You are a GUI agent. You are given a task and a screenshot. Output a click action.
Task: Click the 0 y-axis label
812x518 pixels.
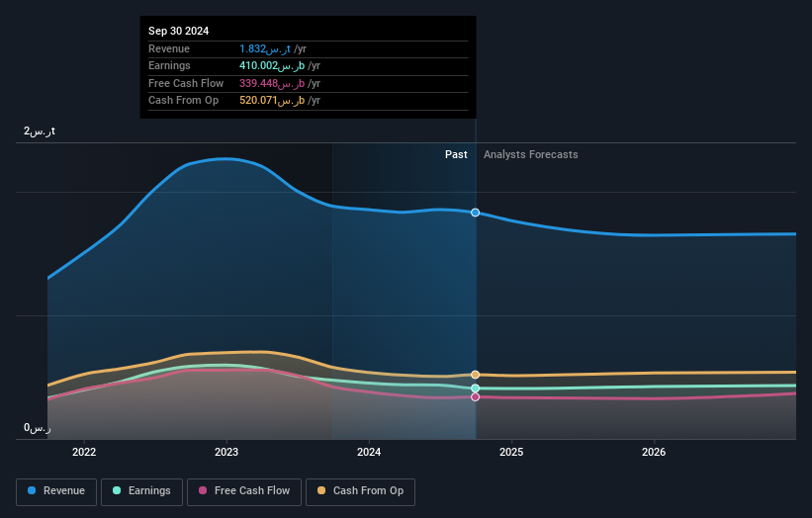[x=38, y=427]
